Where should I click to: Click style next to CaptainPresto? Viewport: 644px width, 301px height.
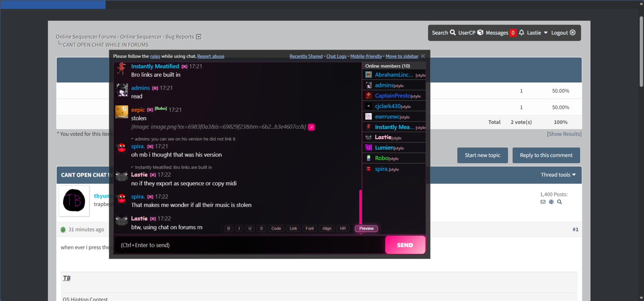tap(416, 96)
